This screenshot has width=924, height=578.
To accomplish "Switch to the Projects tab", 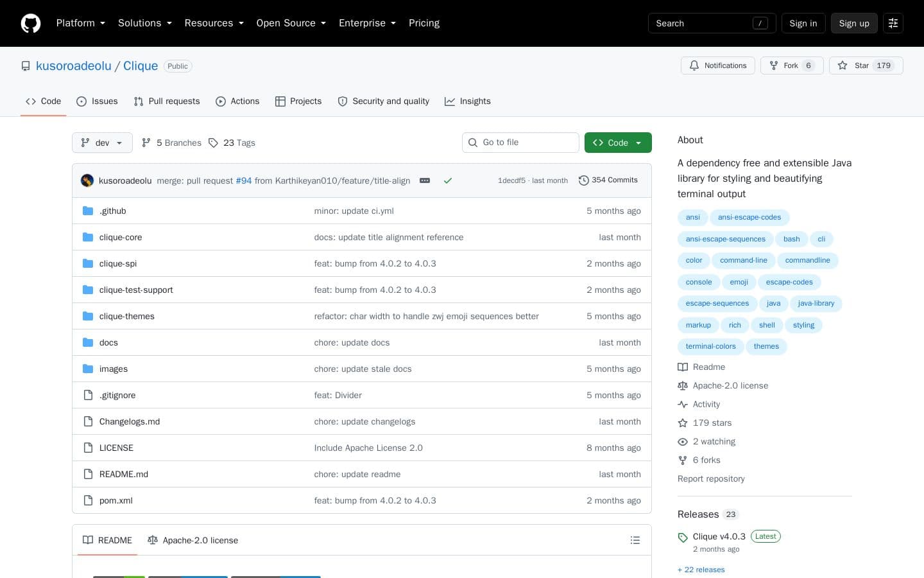I will point(298,101).
